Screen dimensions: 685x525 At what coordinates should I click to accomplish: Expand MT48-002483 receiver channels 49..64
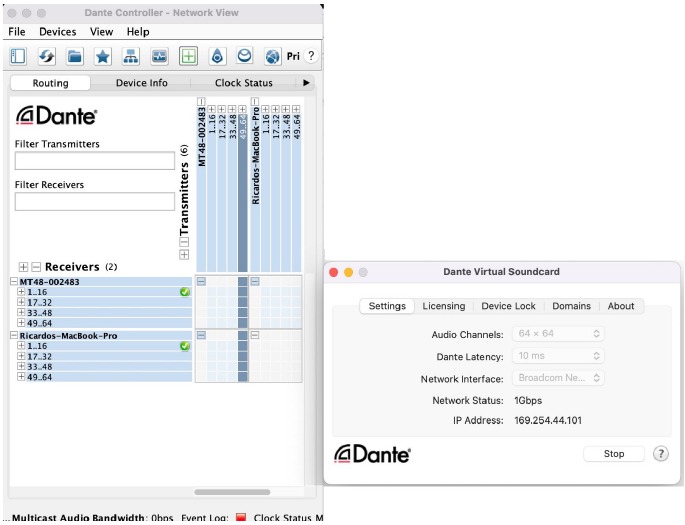tap(21, 323)
